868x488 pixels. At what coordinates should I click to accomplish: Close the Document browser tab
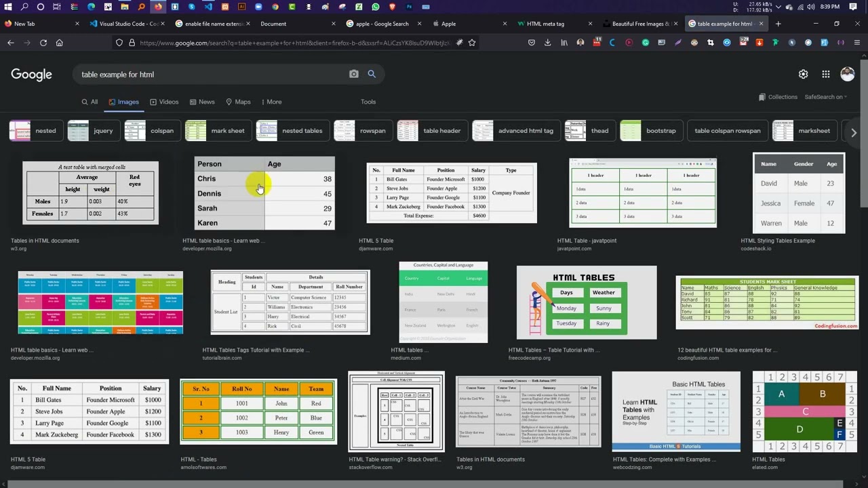tap(334, 24)
